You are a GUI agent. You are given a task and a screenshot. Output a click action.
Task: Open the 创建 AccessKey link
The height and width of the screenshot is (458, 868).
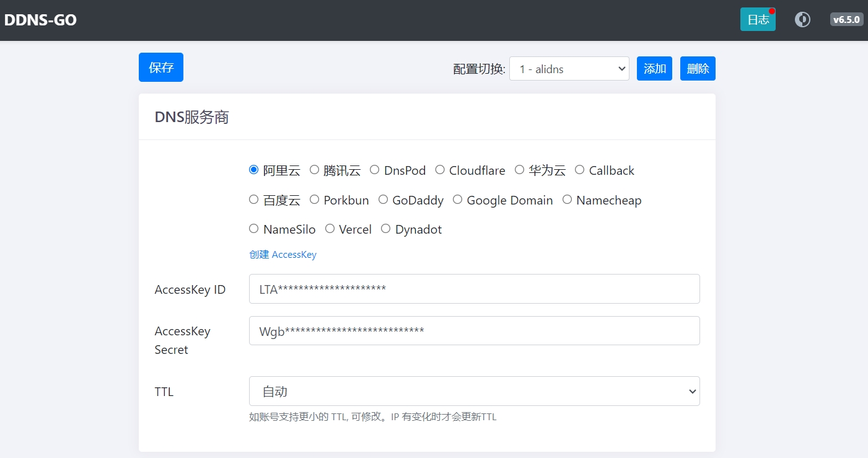pyautogui.click(x=283, y=255)
